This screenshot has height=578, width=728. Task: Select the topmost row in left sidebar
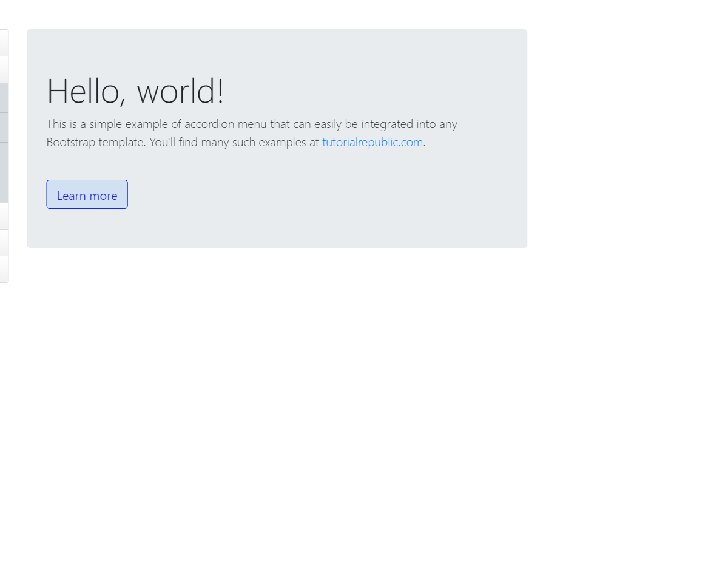coord(4,42)
